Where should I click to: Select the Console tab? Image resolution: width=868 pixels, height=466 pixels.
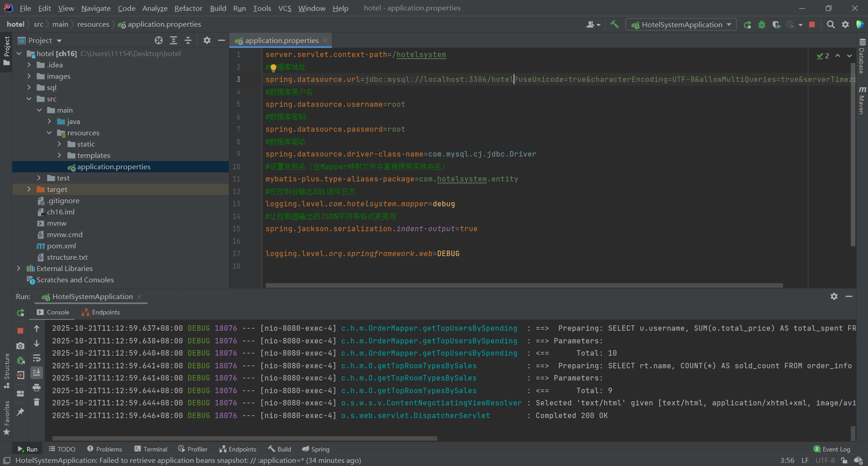[x=53, y=312]
